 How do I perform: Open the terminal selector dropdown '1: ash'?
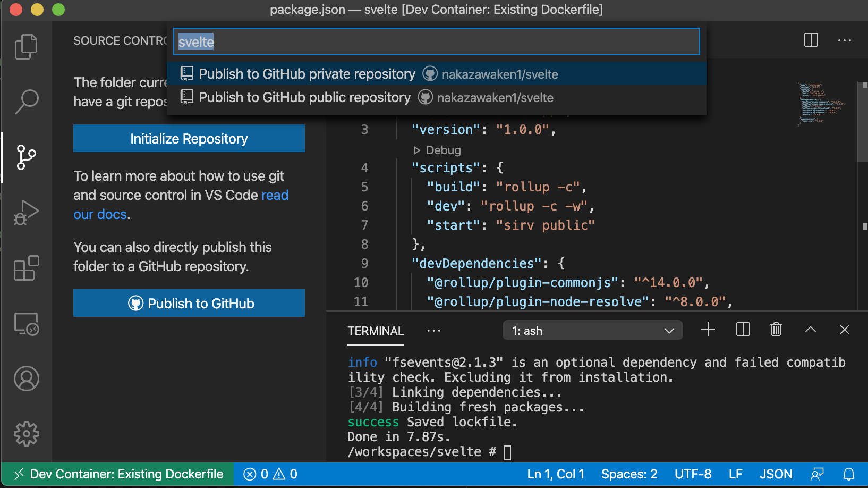click(x=593, y=331)
